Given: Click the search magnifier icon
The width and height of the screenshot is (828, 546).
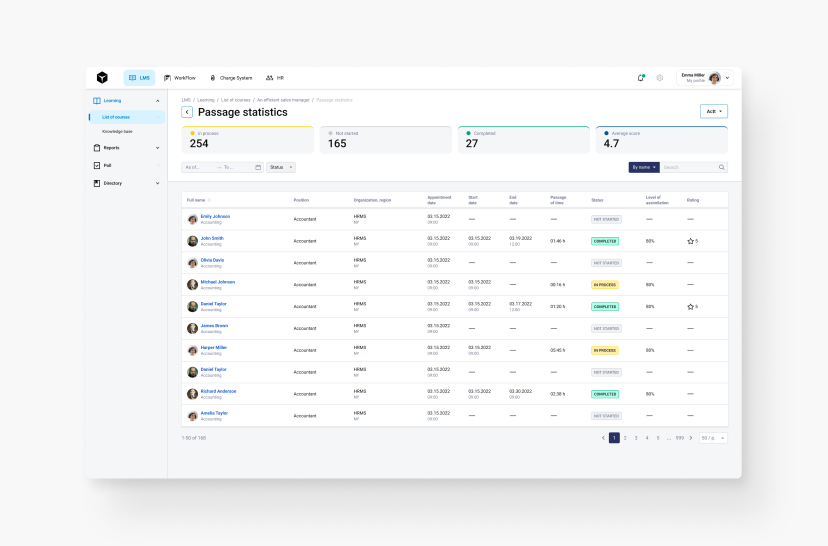Looking at the screenshot, I should tap(722, 167).
